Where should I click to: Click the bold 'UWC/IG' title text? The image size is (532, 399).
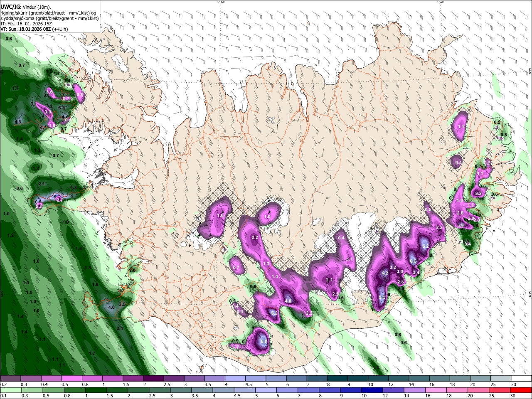point(10,7)
